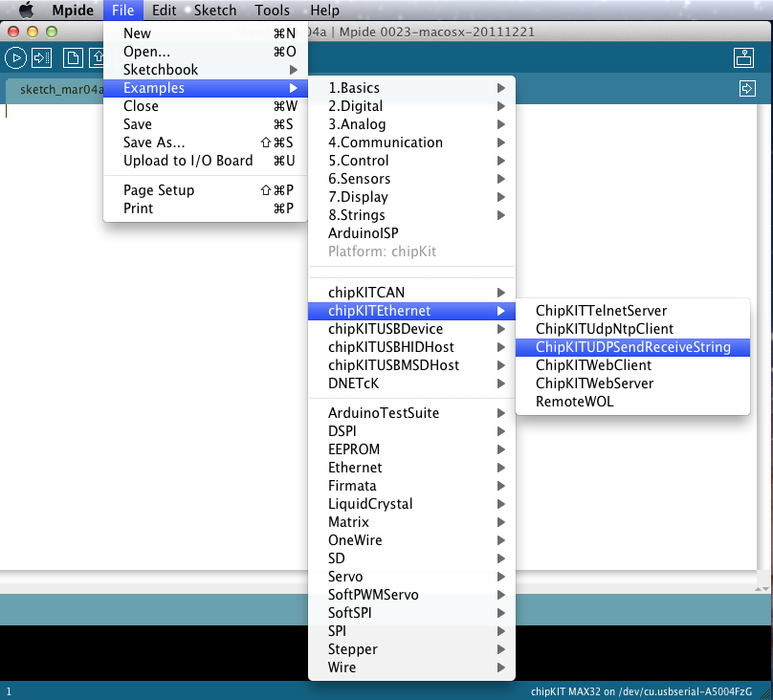Viewport: 773px width, 700px height.
Task: Expand the ArduinoTestSuite submenu
Action: click(x=411, y=413)
